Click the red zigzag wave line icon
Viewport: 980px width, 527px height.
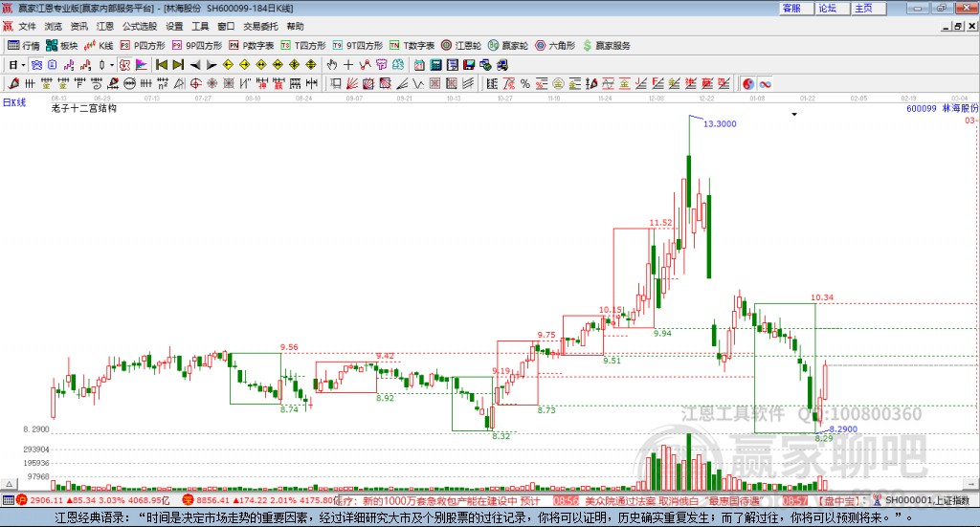pyautogui.click(x=365, y=65)
